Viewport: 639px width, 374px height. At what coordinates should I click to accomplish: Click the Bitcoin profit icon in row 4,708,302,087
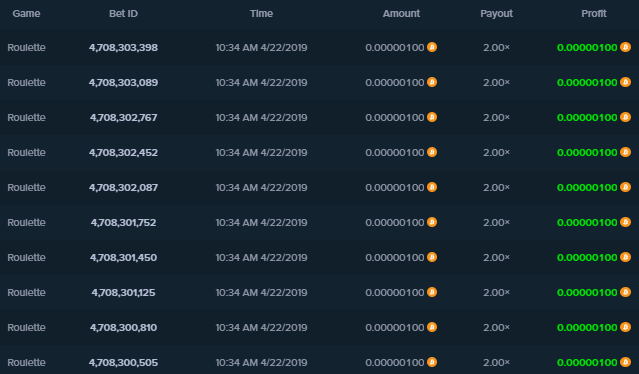[x=626, y=187]
